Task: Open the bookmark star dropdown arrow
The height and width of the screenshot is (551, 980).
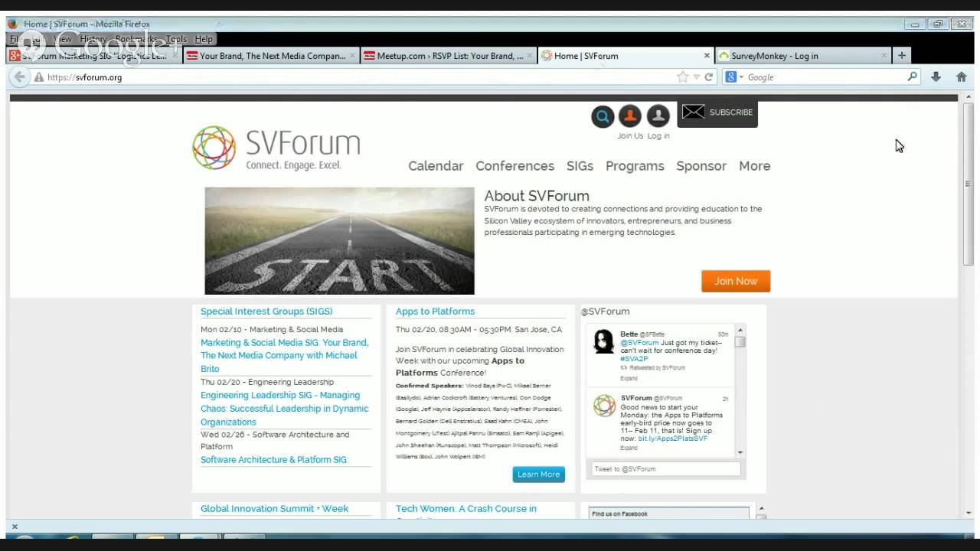Action: 696,77
